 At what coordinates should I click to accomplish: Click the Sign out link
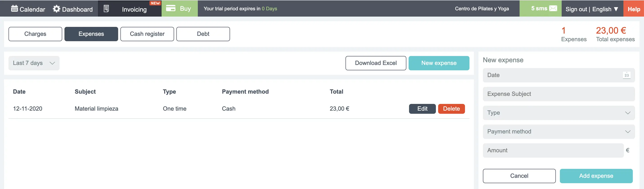click(576, 9)
